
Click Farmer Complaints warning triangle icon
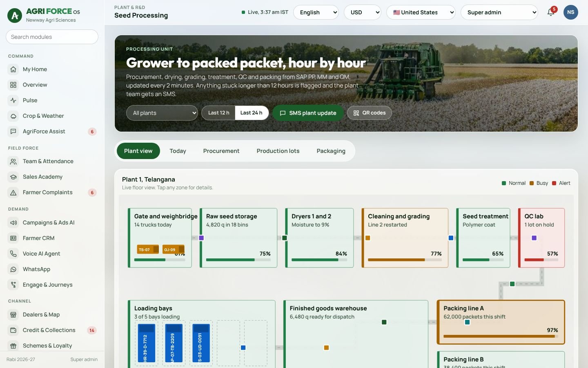(13, 193)
